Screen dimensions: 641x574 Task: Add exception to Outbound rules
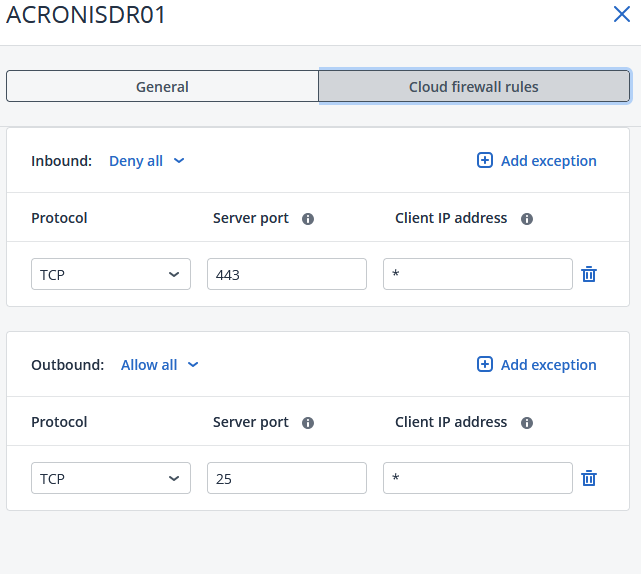coord(537,365)
